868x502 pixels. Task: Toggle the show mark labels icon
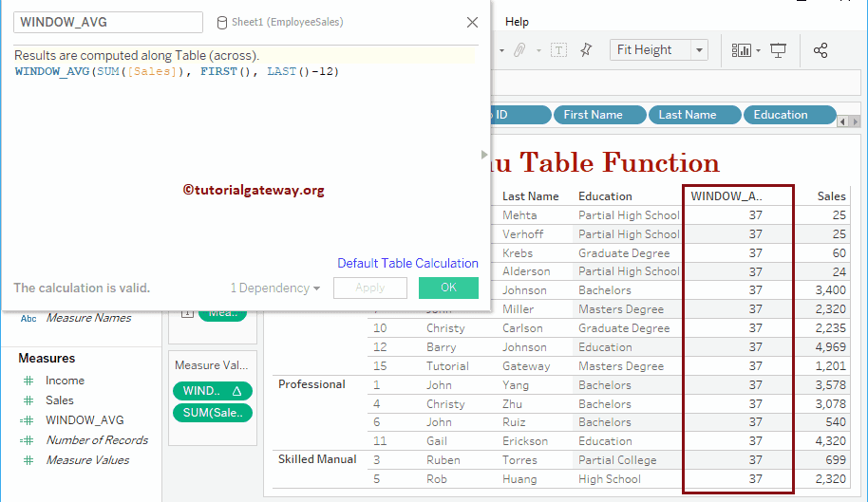pos(558,50)
